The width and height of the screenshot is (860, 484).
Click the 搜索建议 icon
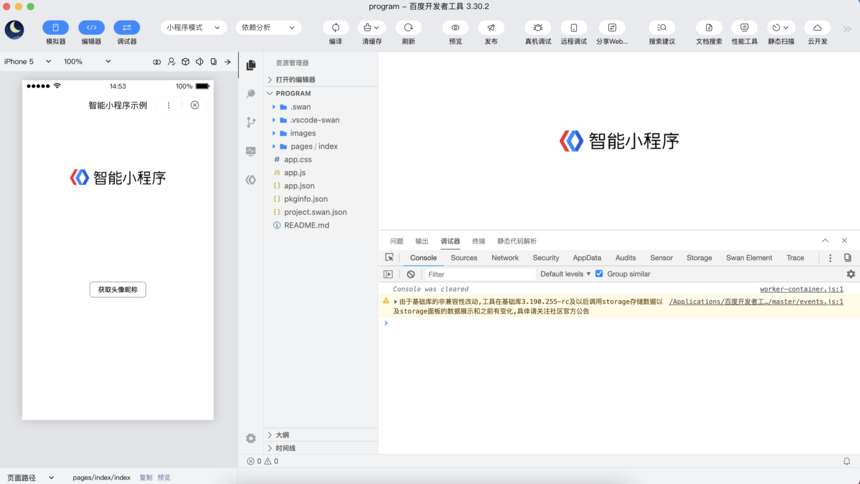(x=662, y=27)
